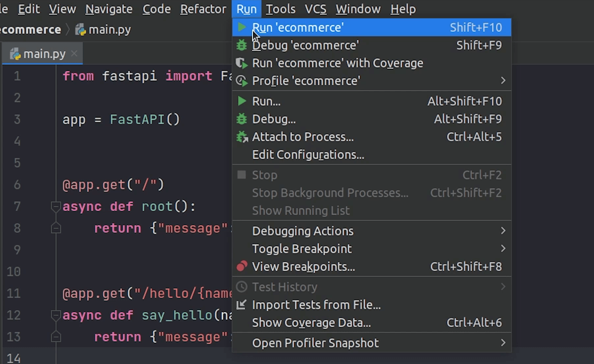Collapse the say_hello function fold marker
This screenshot has height=364, width=594.
pos(56,315)
